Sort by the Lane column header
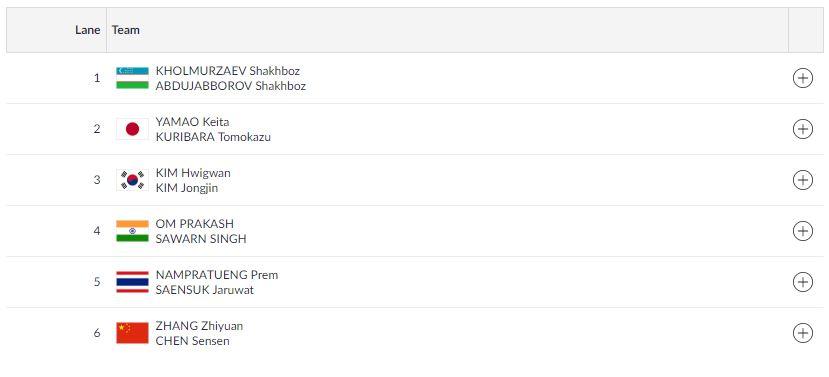Image resolution: width=829 pixels, height=377 pixels. 87,30
